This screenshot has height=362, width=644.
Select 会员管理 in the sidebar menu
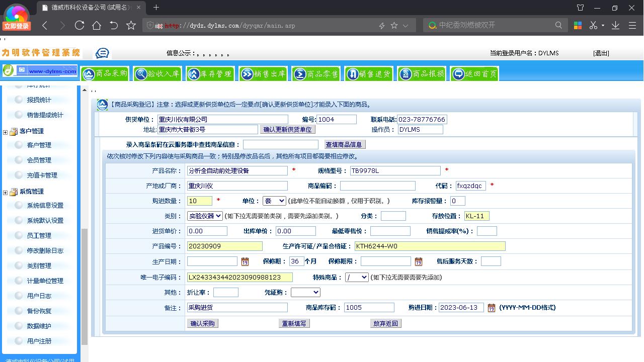click(x=38, y=160)
